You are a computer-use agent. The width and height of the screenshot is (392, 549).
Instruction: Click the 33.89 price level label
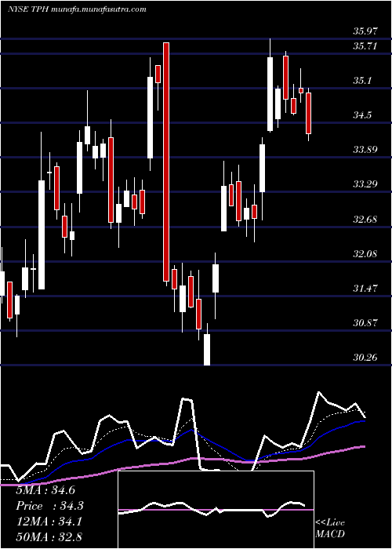pyautogui.click(x=365, y=150)
